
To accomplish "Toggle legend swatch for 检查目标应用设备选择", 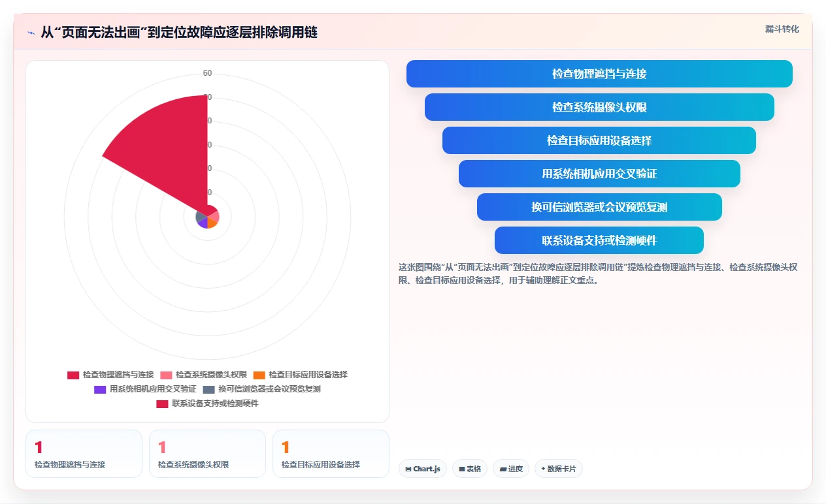I will point(259,375).
